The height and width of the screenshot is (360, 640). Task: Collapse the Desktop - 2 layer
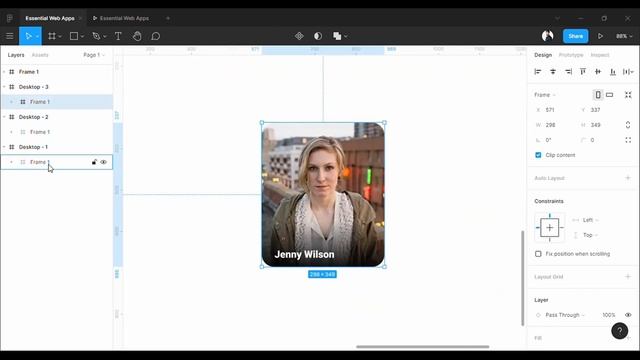pos(4,117)
